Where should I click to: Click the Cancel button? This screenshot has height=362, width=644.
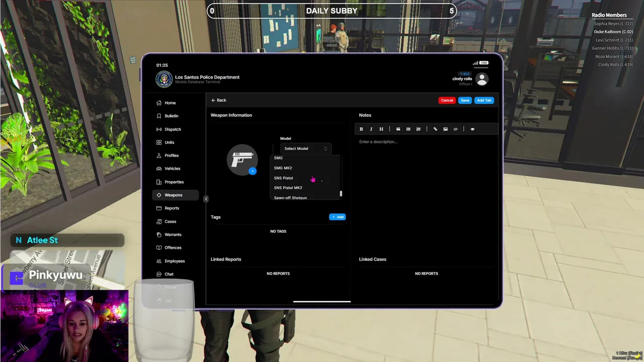pyautogui.click(x=447, y=101)
